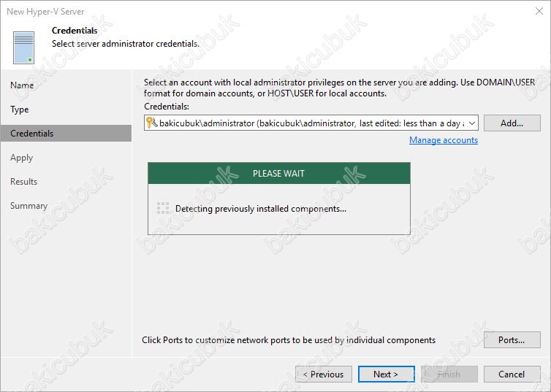Click the Add... credentials button
Viewport: 551px width, 392px height.
click(512, 123)
